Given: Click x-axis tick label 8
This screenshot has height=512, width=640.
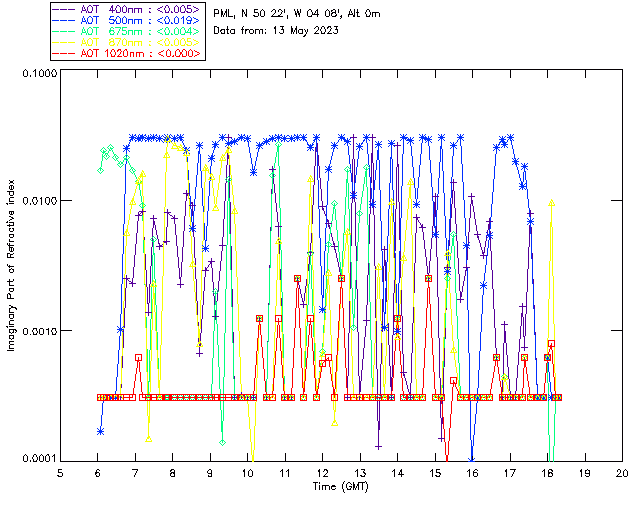Looking at the screenshot, I should 173,473.
